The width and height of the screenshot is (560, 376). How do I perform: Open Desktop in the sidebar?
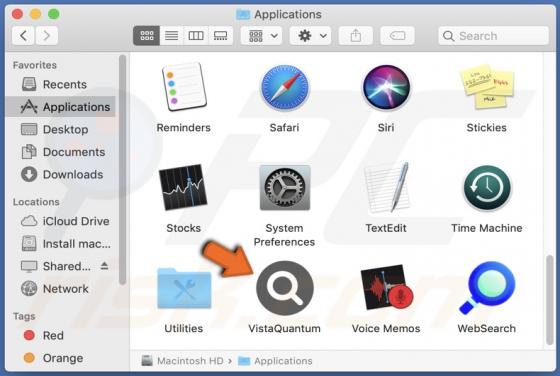click(x=61, y=129)
